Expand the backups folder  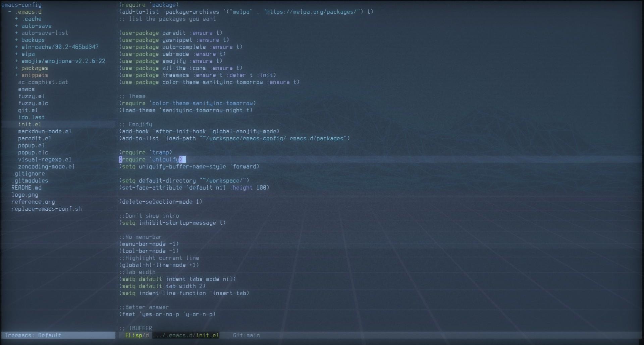click(x=16, y=40)
